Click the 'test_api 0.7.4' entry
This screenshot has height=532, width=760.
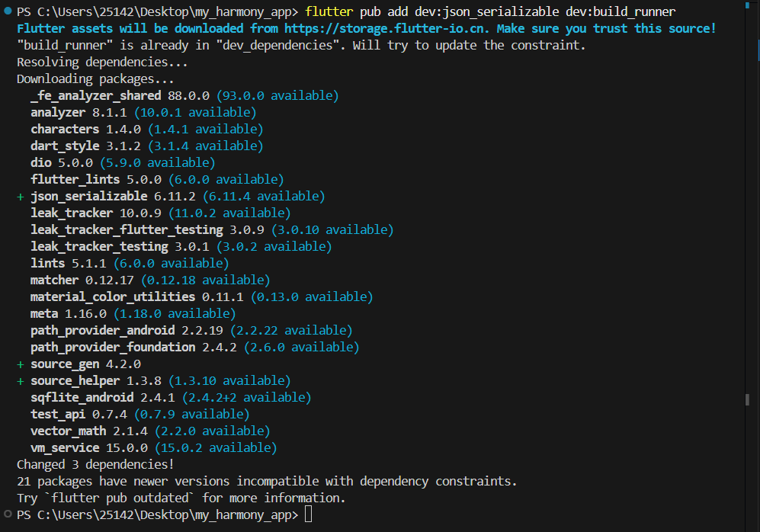pos(79,415)
